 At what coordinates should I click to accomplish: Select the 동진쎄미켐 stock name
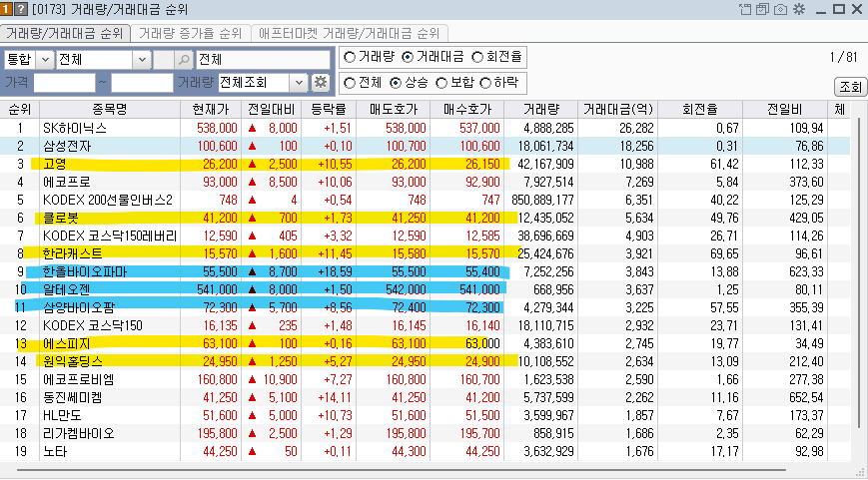coord(73,397)
